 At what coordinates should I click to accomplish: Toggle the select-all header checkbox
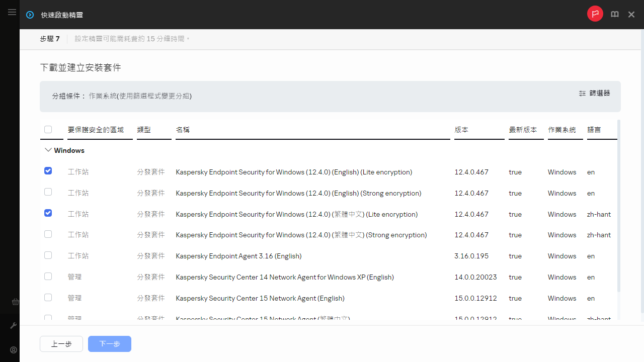tap(48, 130)
